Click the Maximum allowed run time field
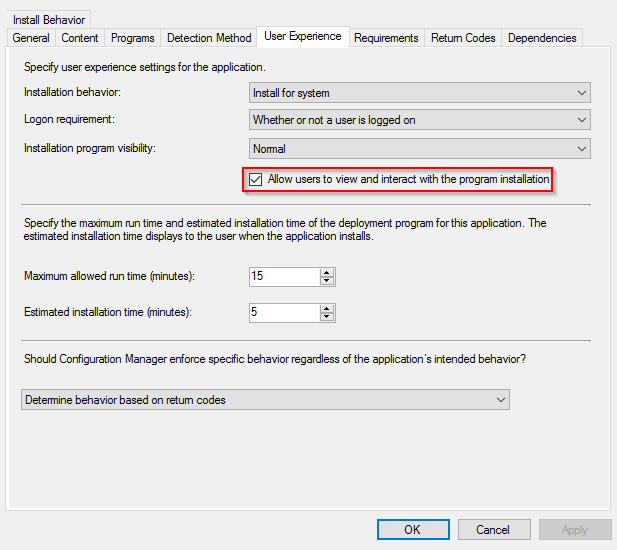The image size is (617, 550). (284, 277)
